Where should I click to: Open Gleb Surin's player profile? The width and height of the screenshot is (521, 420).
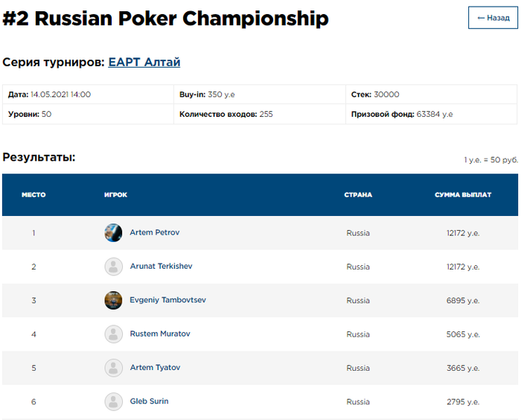click(x=149, y=401)
